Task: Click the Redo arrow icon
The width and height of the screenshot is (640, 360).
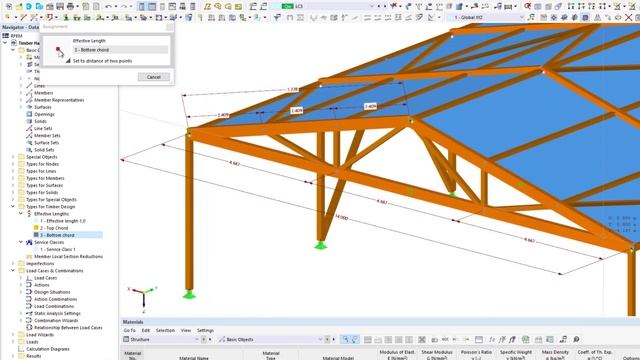Action: pos(124,7)
